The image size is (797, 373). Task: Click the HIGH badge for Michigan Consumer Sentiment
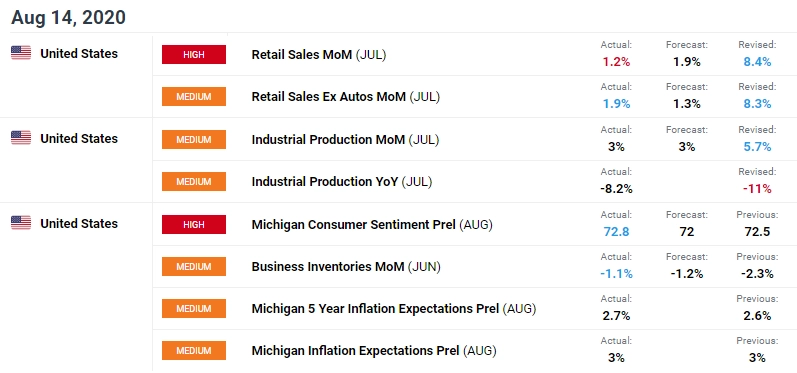[194, 224]
